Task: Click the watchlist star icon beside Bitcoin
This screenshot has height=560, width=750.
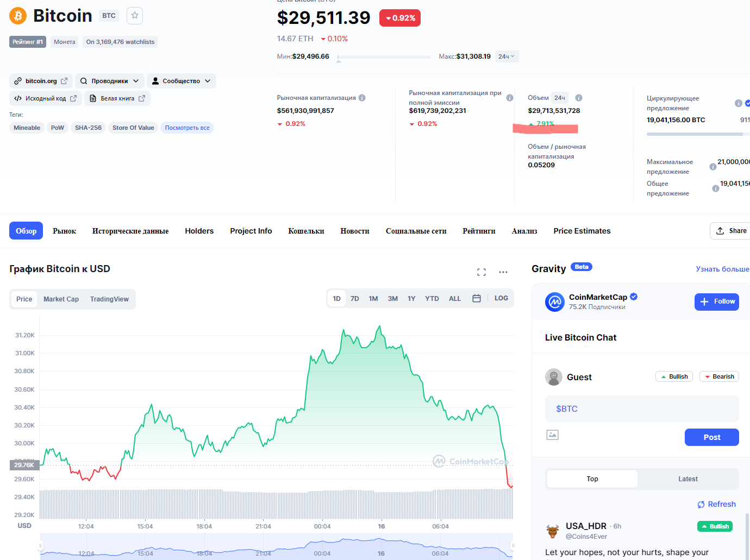Action: tap(135, 16)
